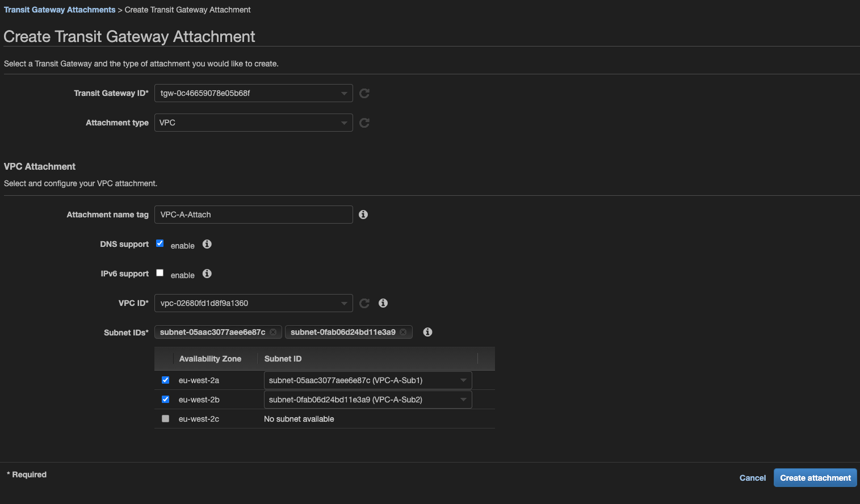This screenshot has width=860, height=504.
Task: Click the Create attachment button
Action: pos(815,478)
